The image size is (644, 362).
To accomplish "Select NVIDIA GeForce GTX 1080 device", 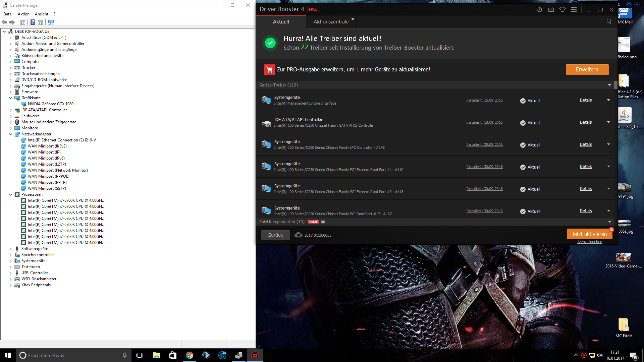I will click(x=50, y=104).
